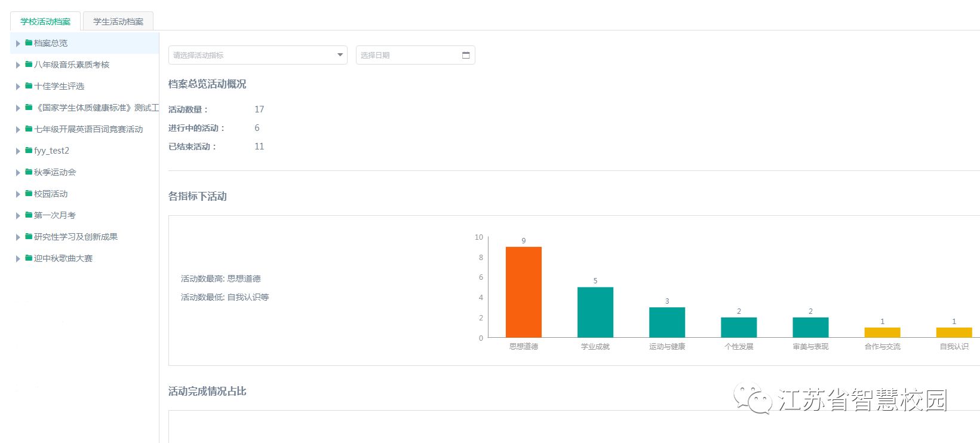Open the calendar icon in date field
This screenshot has height=443, width=980.
(466, 55)
